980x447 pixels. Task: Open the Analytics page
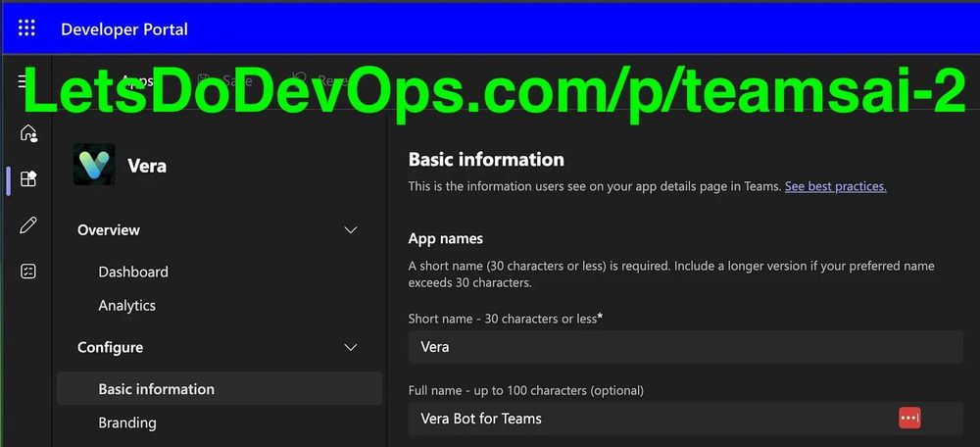pyautogui.click(x=126, y=306)
